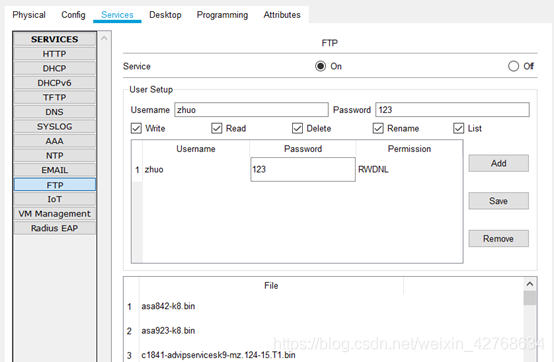The width and height of the screenshot is (554, 362).
Task: Click the Password column header
Action: click(303, 149)
